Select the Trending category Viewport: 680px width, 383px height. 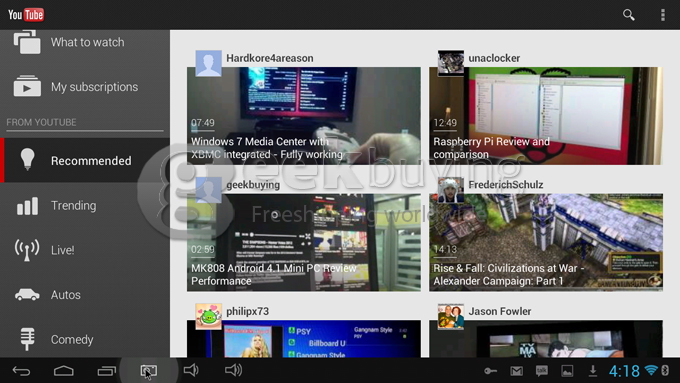(x=85, y=206)
